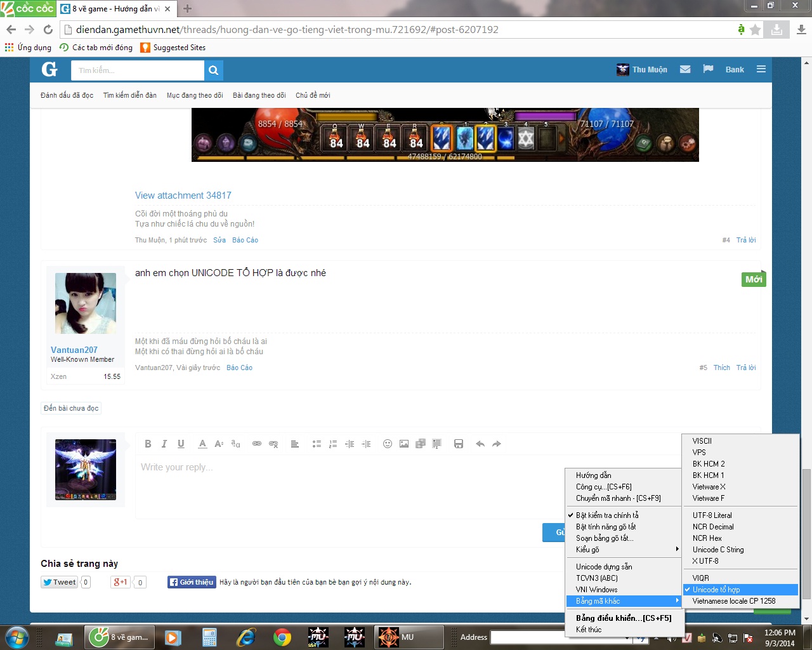
Task: Toggle bold formatting in reply editor
Action: tap(148, 444)
